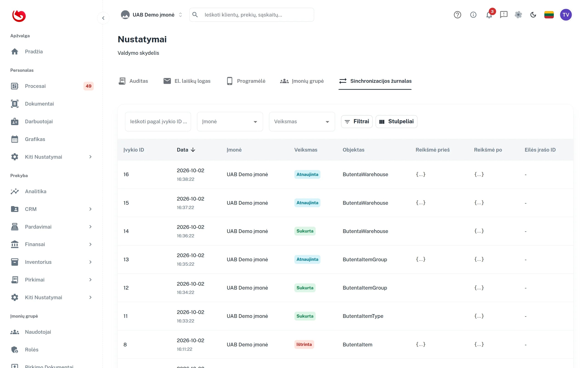The image size is (588, 368).
Task: Open Analitika in the sidebar
Action: coord(52,191)
